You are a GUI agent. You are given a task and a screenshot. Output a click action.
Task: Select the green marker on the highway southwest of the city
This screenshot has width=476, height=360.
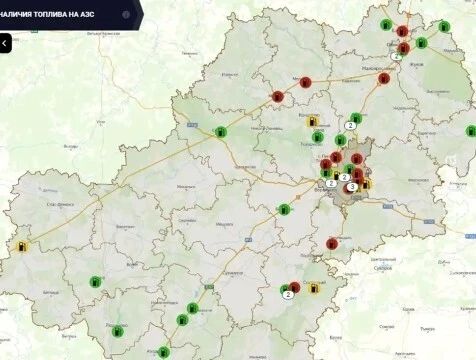284,209
